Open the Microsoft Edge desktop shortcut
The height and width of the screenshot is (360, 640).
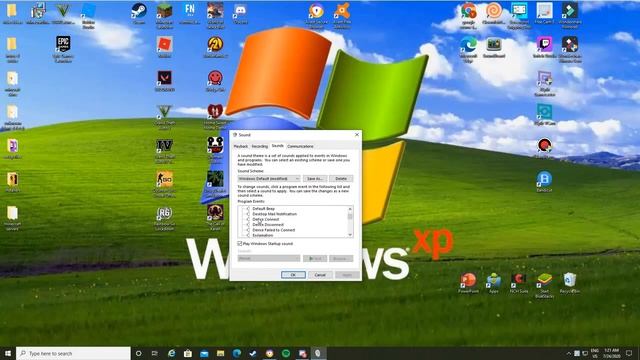pos(469,48)
